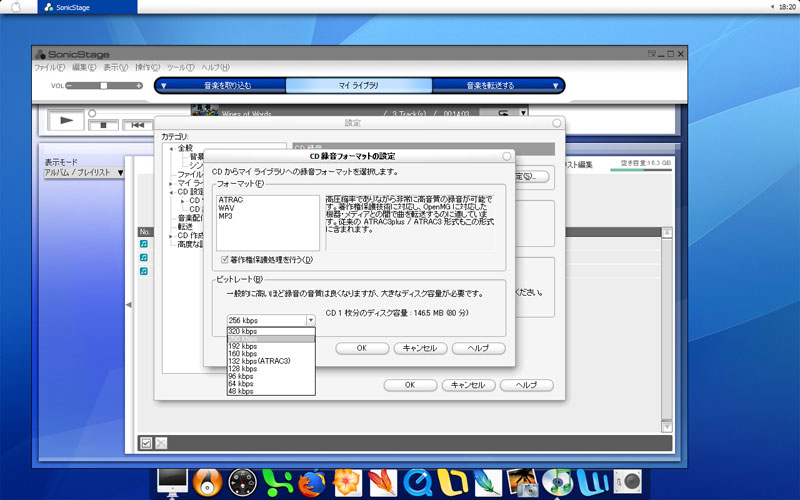This screenshot has height=500, width=800.
Task: Choose 192 kbps from the bitrate list
Action: [271, 346]
